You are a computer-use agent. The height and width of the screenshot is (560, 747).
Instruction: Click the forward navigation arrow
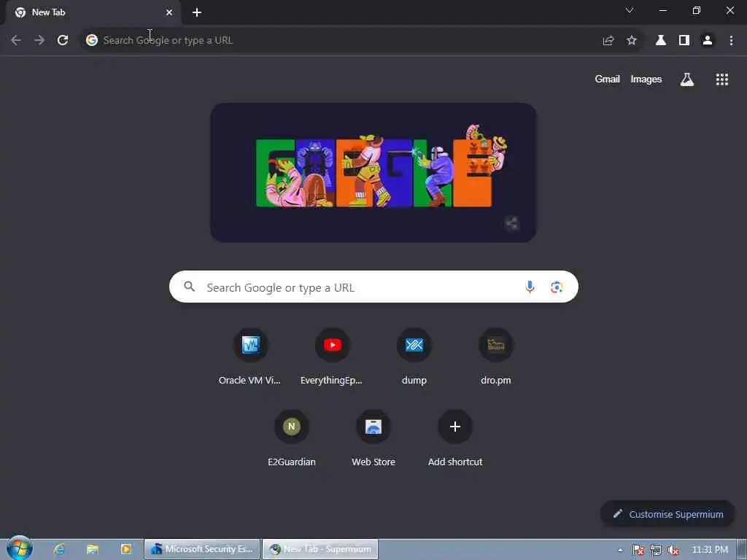(x=39, y=41)
